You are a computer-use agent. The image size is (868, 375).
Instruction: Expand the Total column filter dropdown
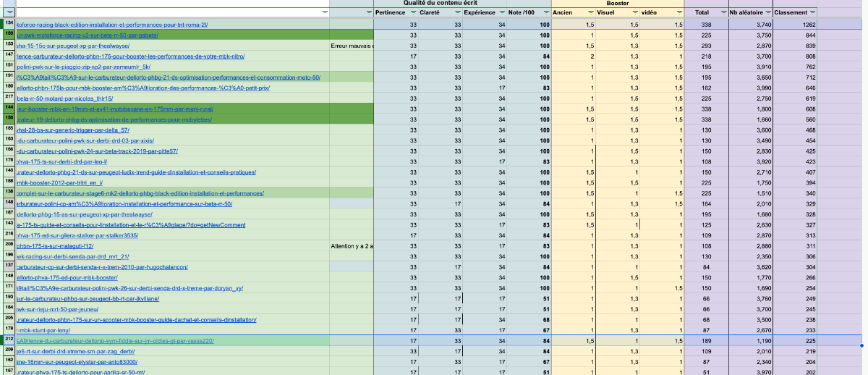[723, 12]
